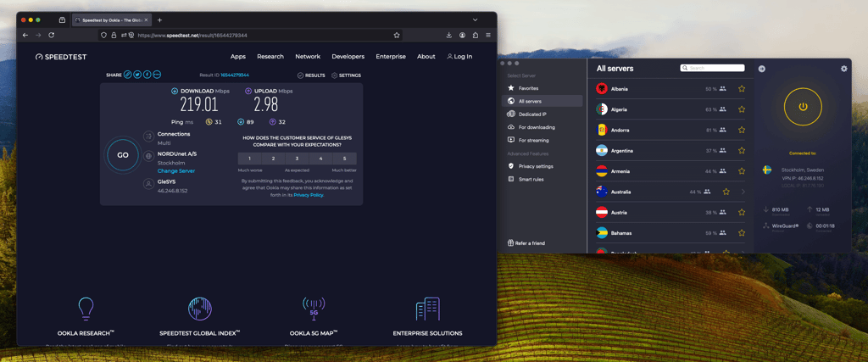
Task: Disconnect VPN using the power button
Action: click(x=804, y=106)
